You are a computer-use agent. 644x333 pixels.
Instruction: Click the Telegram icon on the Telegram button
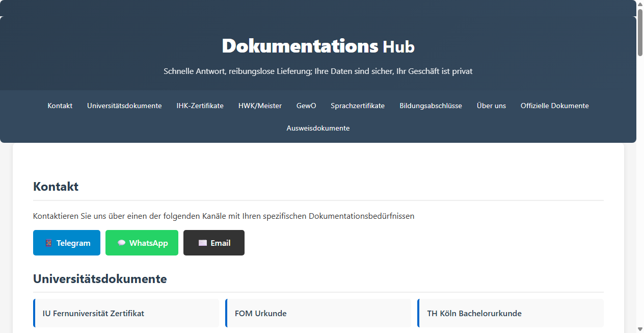point(49,243)
